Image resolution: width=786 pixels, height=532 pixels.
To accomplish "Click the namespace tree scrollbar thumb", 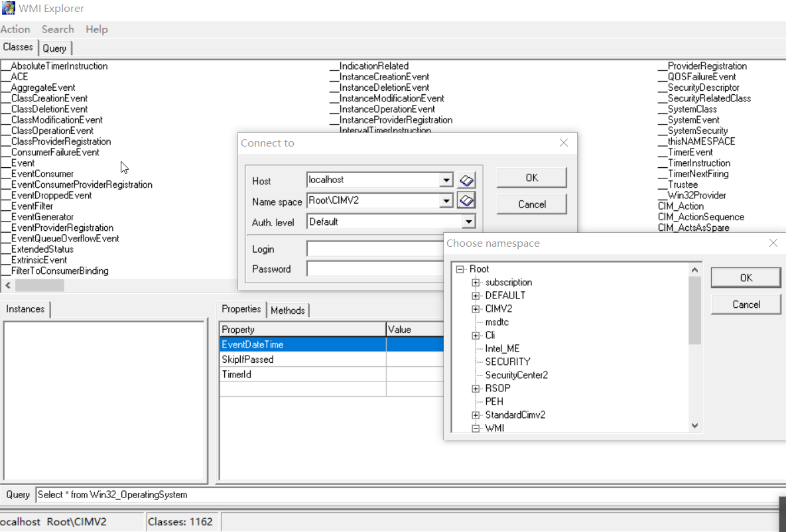I will coord(694,310).
